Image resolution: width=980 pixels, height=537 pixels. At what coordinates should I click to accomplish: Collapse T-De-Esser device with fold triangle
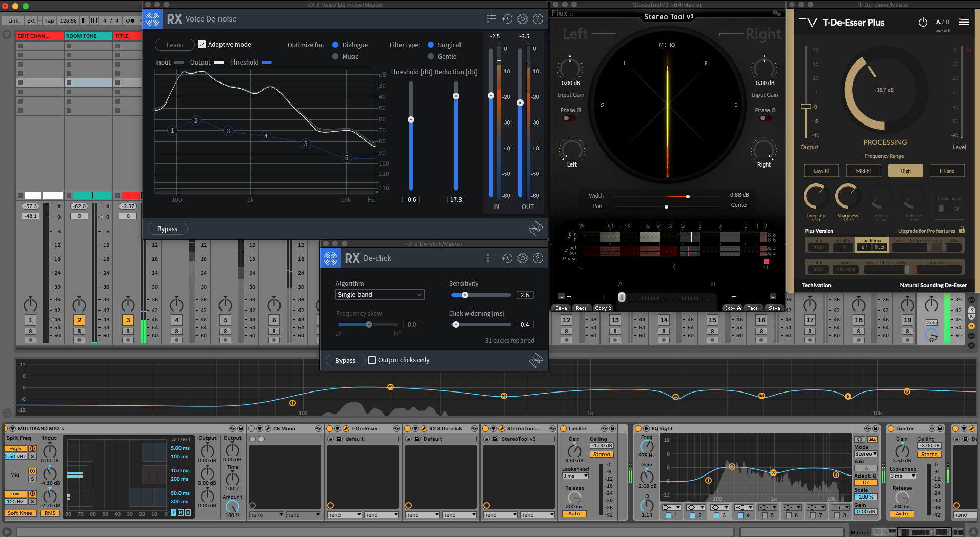pos(337,428)
